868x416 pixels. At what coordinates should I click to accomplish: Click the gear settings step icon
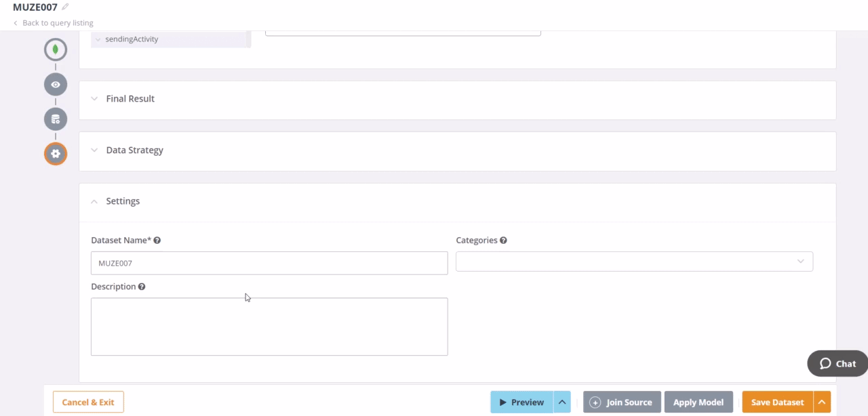pyautogui.click(x=56, y=154)
